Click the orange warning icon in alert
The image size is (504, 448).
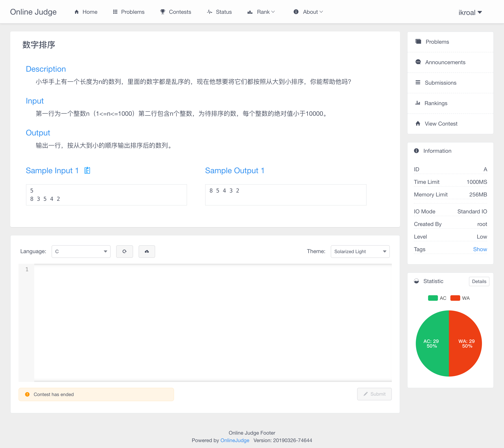click(x=27, y=394)
